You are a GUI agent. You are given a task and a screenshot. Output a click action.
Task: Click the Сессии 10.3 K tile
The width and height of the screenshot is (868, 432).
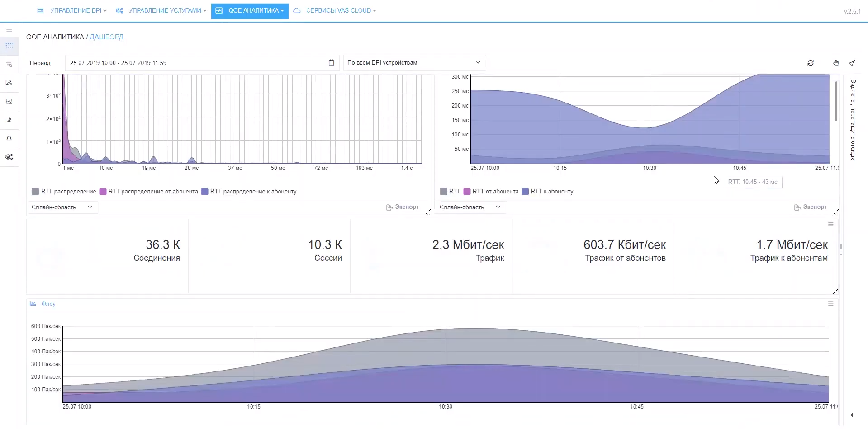(269, 256)
